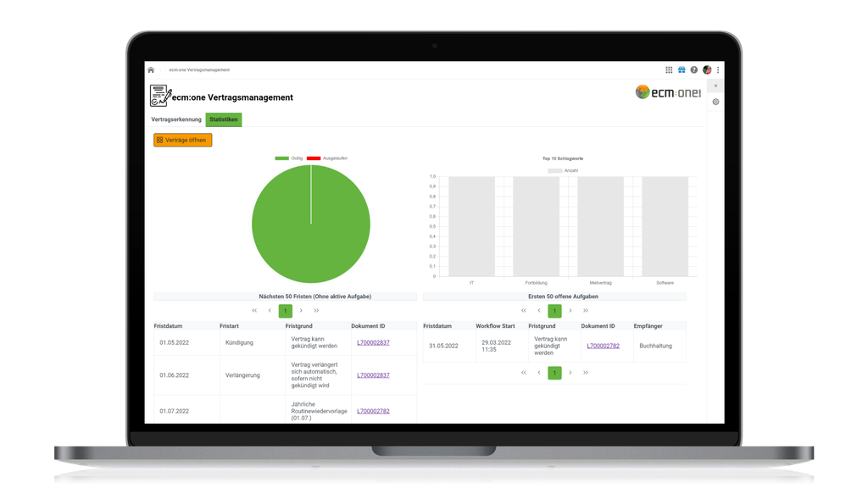
Task: Open L700002837 link in the 01.06.2022 row
Action: point(373,375)
